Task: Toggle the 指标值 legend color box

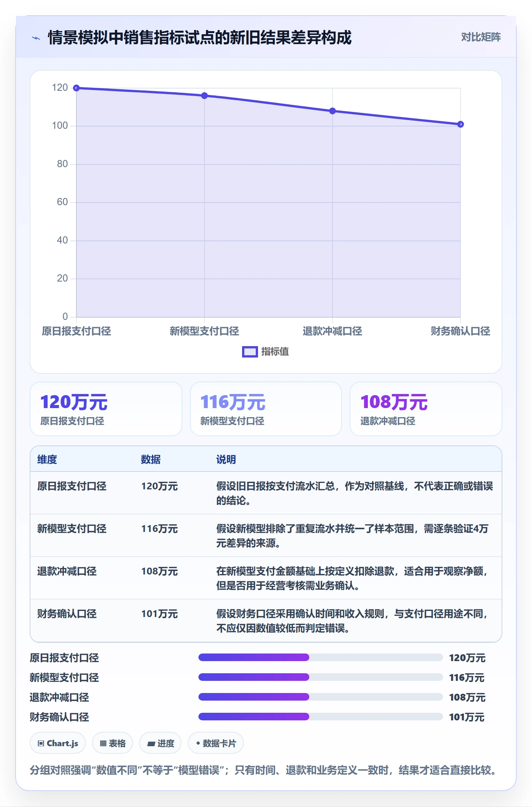Action: [x=250, y=352]
